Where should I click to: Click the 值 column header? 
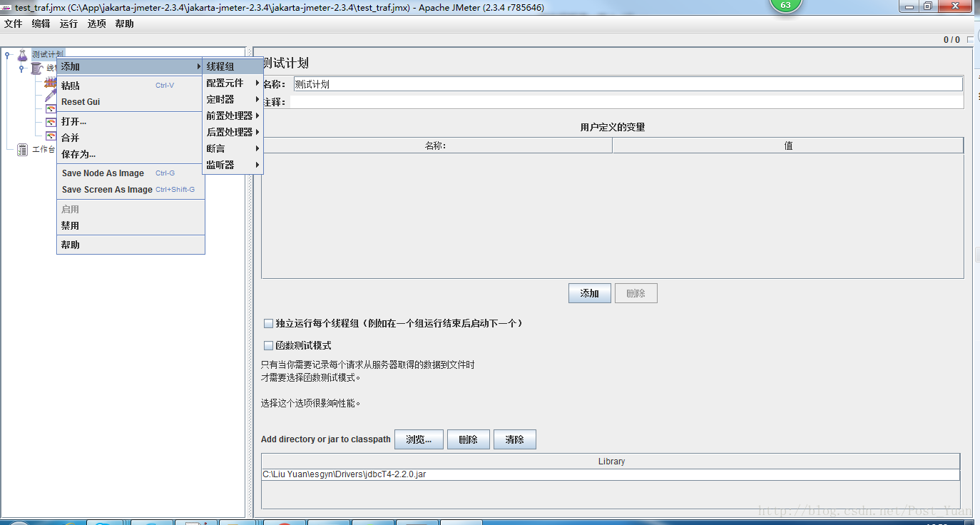click(x=788, y=146)
